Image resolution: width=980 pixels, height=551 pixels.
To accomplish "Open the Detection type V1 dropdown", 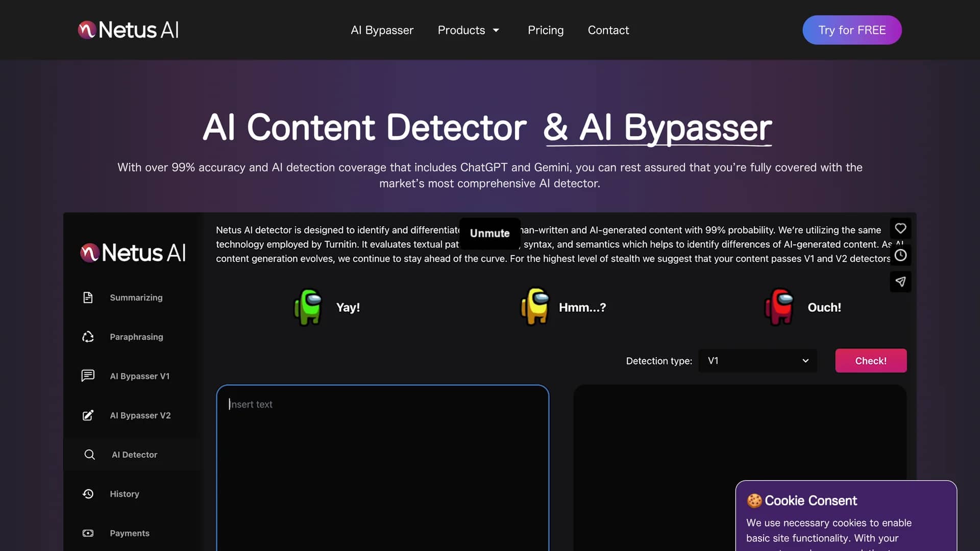I will click(x=757, y=361).
